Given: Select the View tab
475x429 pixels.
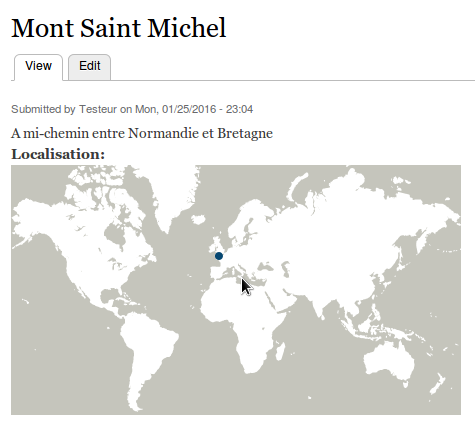Looking at the screenshot, I should click(x=38, y=66).
